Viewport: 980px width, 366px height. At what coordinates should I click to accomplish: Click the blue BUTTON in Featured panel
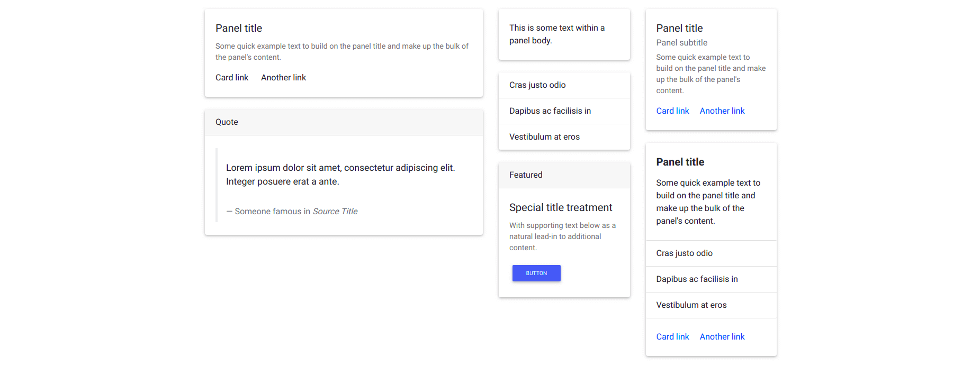[536, 273]
